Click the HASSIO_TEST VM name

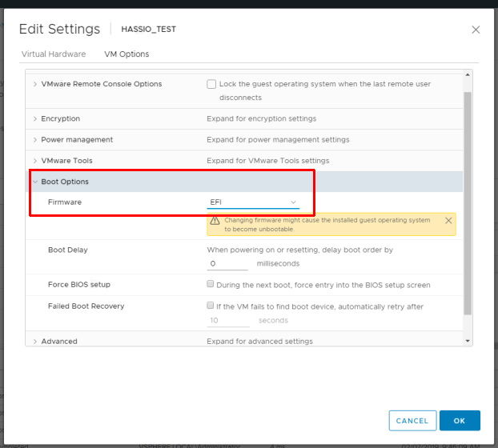tap(148, 29)
